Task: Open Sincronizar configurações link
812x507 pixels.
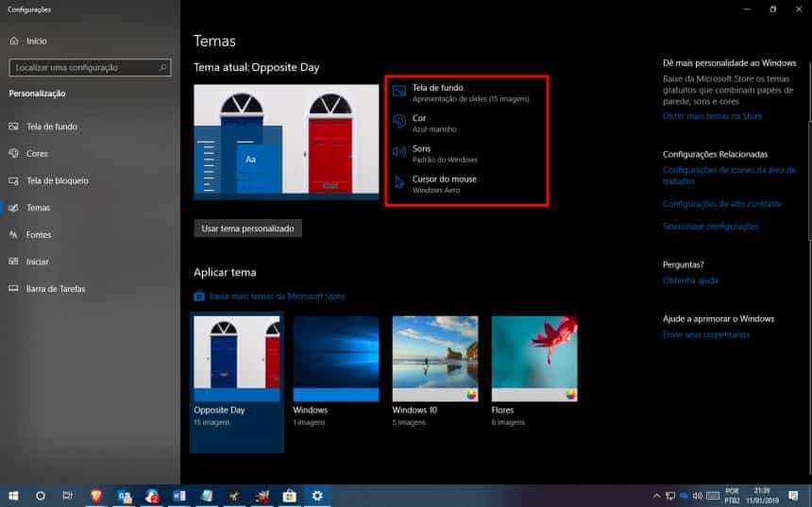Action: (x=711, y=227)
